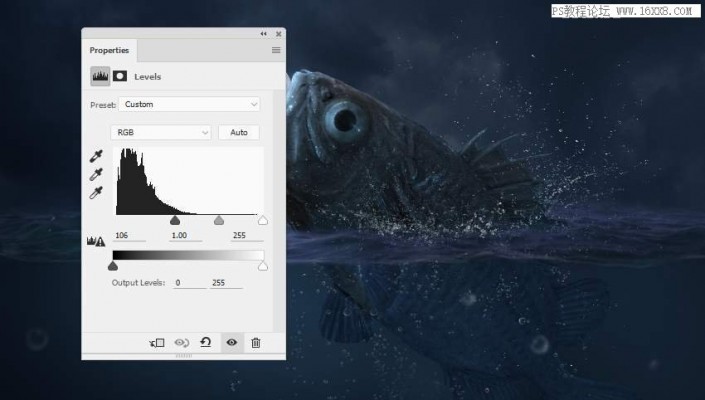Select the black point eyedropper
The image size is (705, 400).
[96, 156]
